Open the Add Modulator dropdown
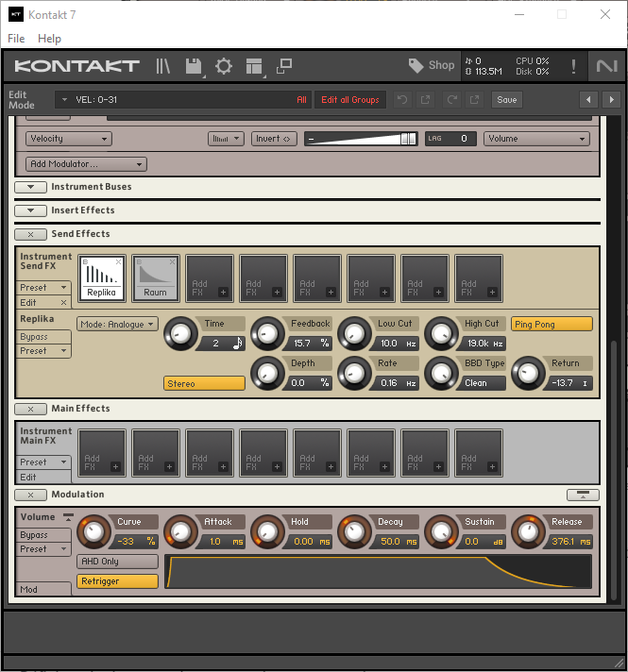The image size is (628, 672). pyautogui.click(x=86, y=164)
